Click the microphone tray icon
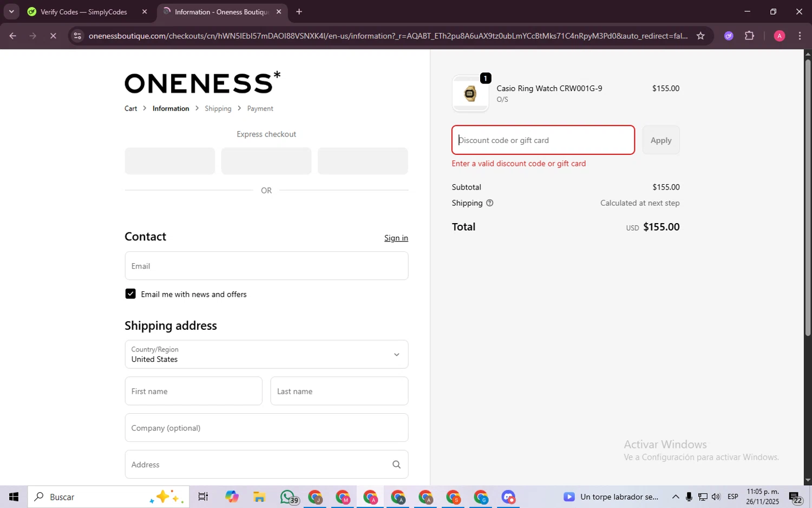The width and height of the screenshot is (812, 508). (x=689, y=497)
